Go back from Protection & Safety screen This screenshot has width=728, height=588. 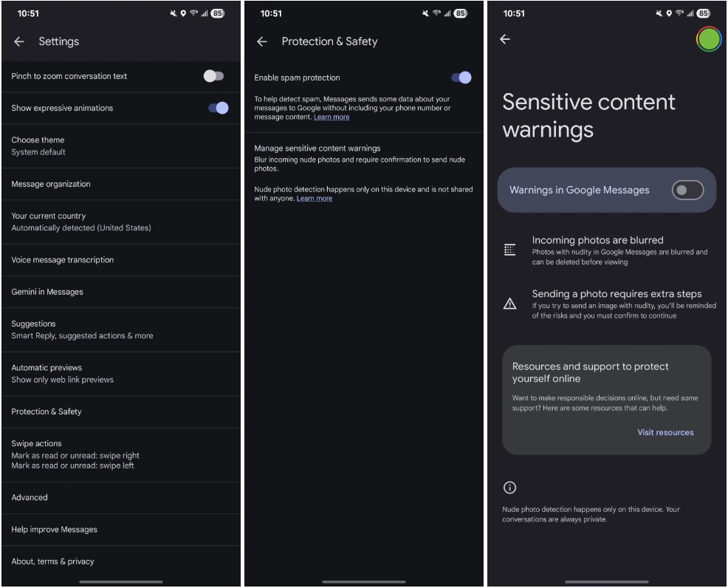click(262, 42)
